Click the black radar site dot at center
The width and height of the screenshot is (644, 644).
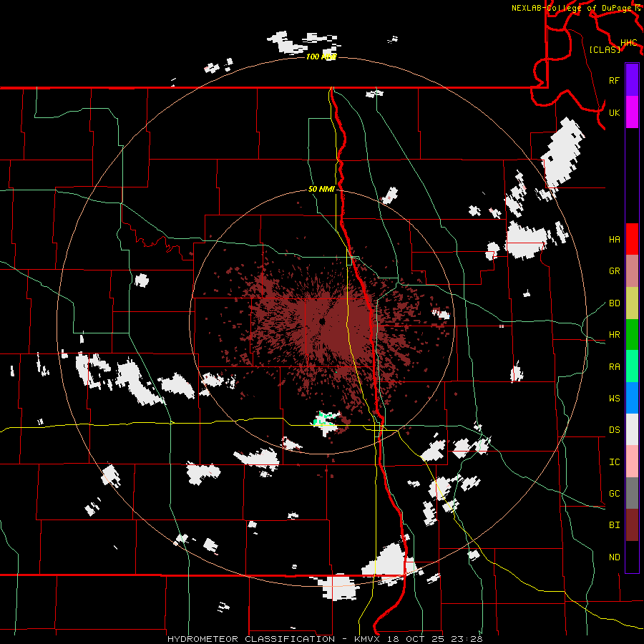coord(322,321)
